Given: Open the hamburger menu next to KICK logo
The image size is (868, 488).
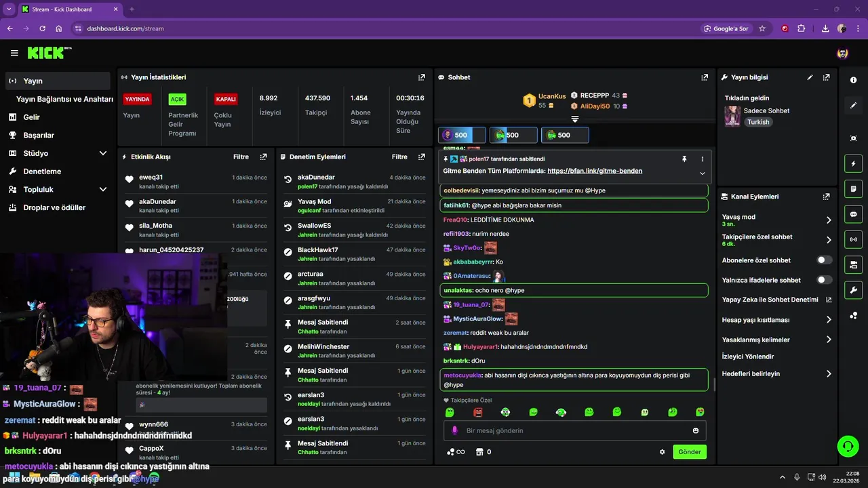Looking at the screenshot, I should [x=14, y=53].
